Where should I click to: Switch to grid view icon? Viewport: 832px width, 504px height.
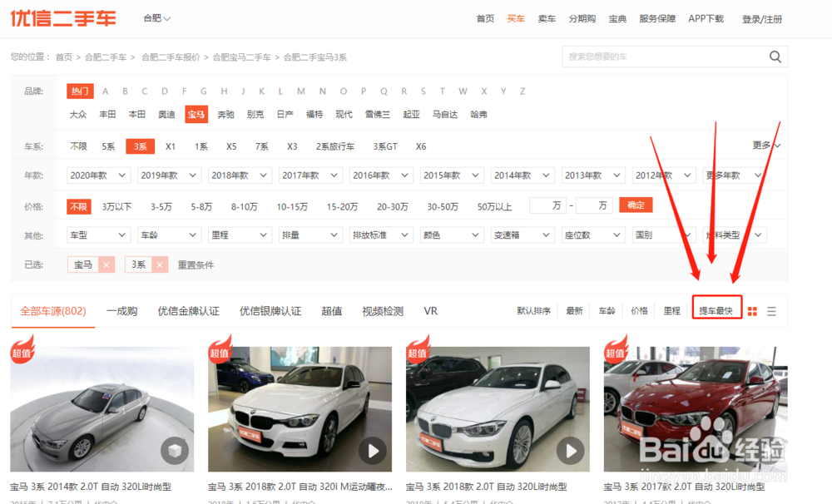pyautogui.click(x=752, y=311)
